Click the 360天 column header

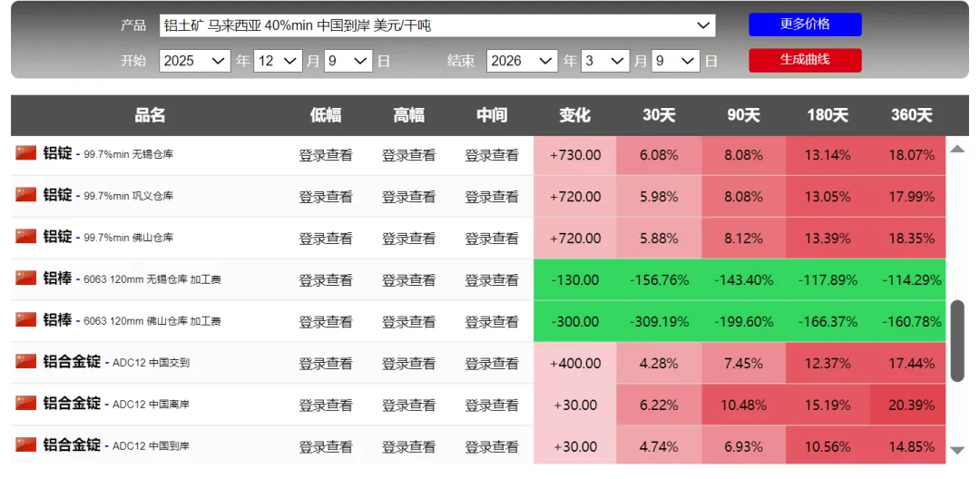[912, 115]
